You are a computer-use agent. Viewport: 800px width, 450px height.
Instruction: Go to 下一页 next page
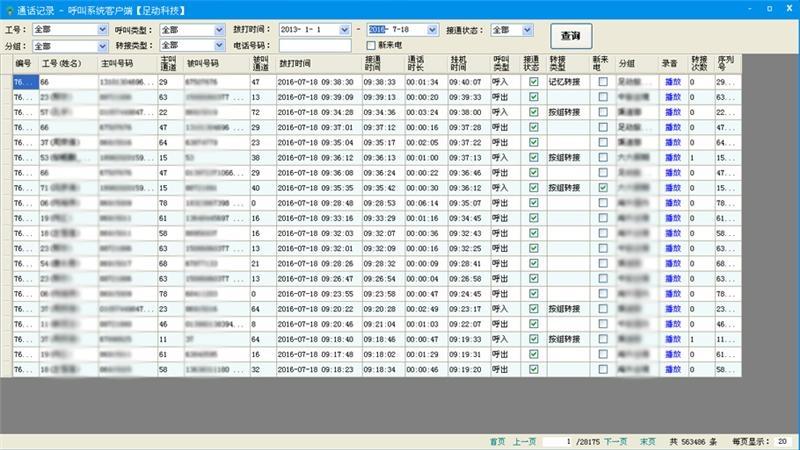tap(615, 441)
